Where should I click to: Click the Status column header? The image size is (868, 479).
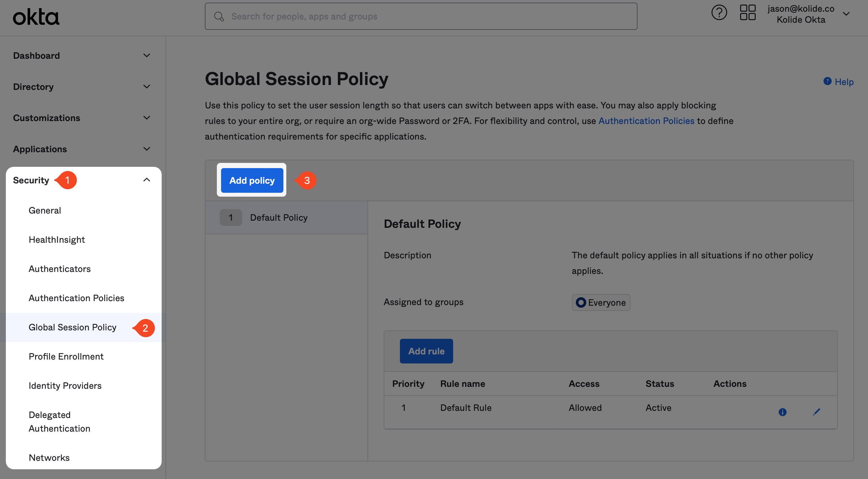click(660, 384)
